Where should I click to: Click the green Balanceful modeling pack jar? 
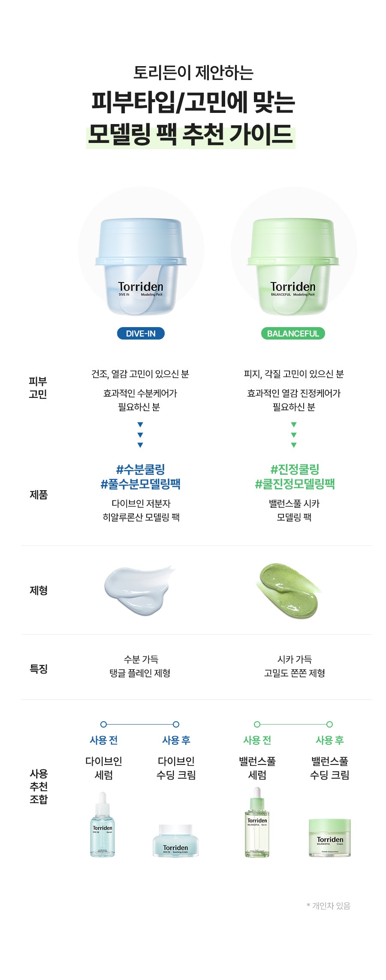293,266
